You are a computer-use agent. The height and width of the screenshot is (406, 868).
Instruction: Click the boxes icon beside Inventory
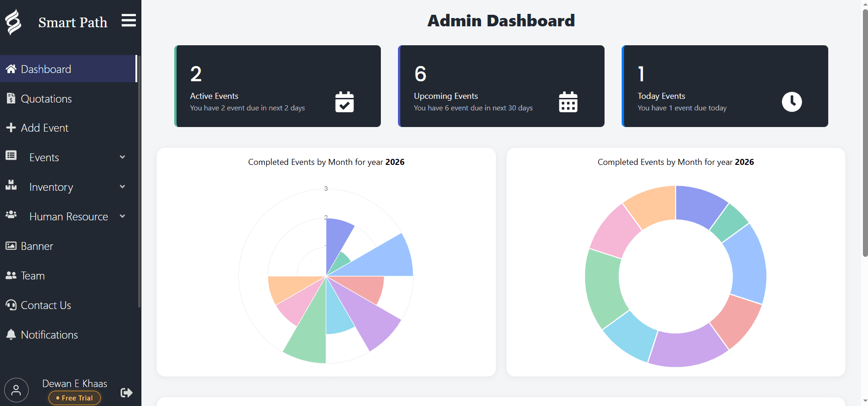11,185
